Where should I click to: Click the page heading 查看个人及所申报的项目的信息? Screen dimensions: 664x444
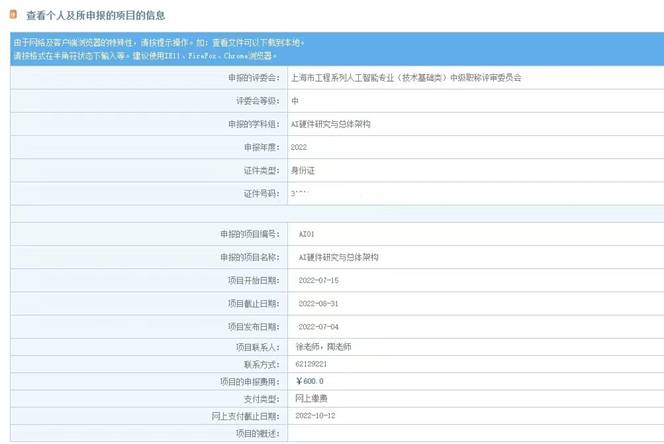click(96, 16)
